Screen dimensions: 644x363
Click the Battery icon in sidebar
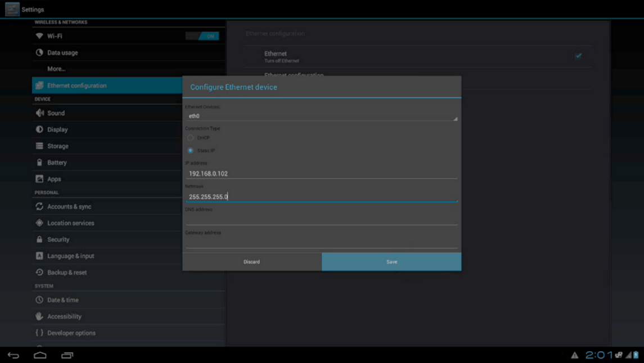point(39,163)
